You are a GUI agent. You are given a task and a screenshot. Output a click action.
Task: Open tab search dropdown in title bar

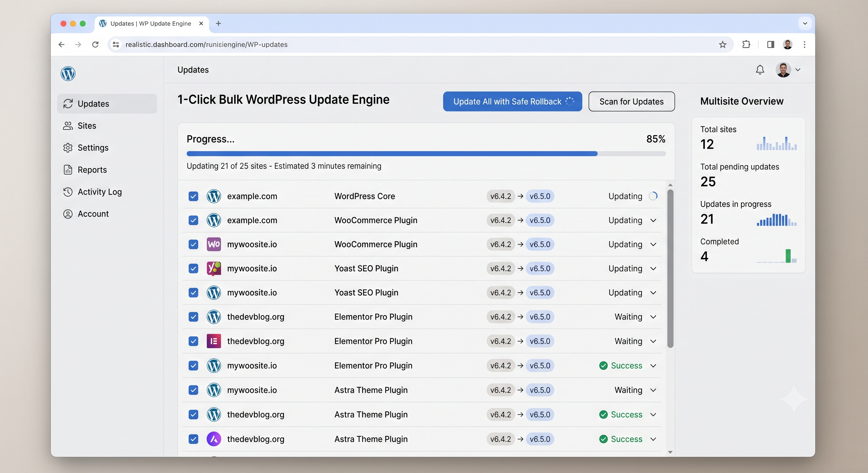805,23
